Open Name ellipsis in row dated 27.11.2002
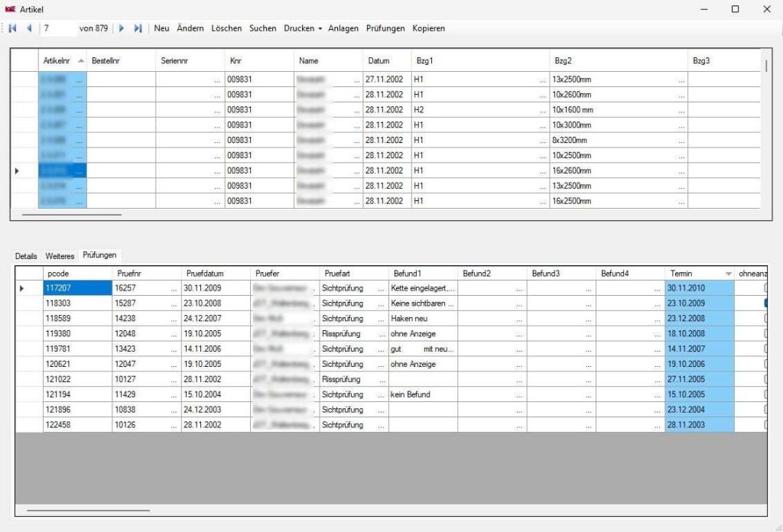This screenshot has width=783, height=532. point(356,79)
